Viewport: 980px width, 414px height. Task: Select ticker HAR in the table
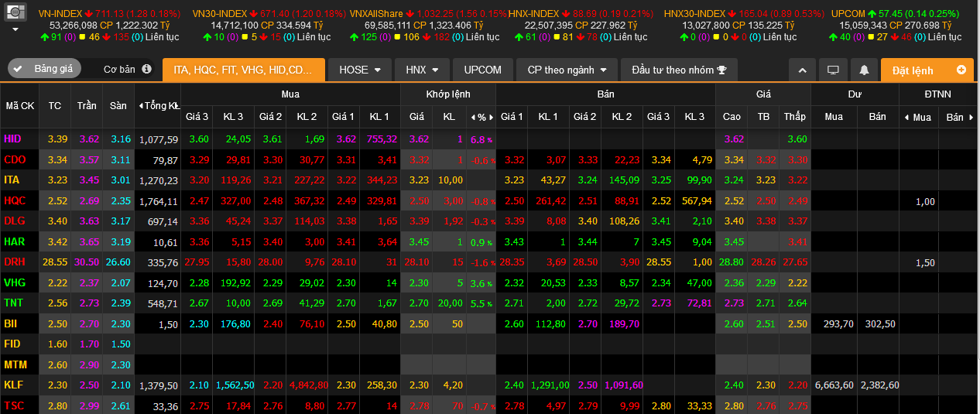click(14, 241)
